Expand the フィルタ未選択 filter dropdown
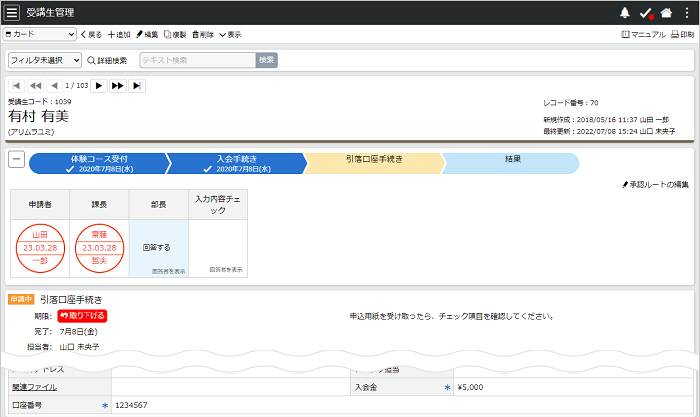 pos(45,60)
